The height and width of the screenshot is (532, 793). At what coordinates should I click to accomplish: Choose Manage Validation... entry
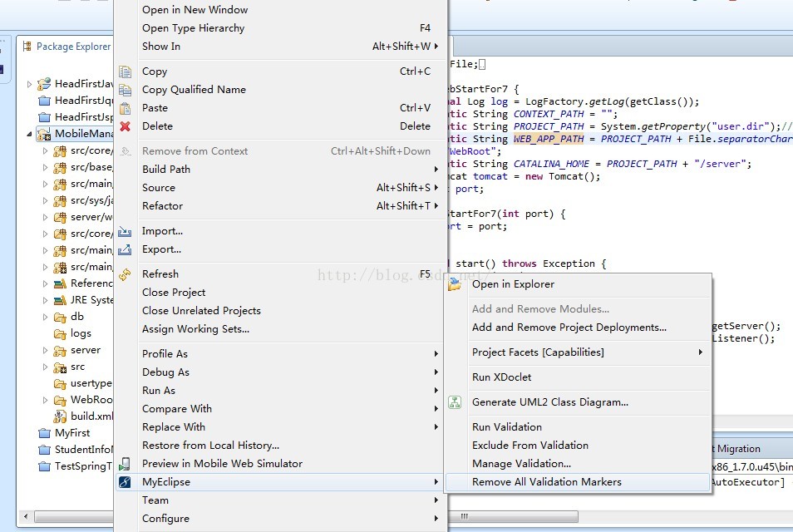[x=578, y=464]
